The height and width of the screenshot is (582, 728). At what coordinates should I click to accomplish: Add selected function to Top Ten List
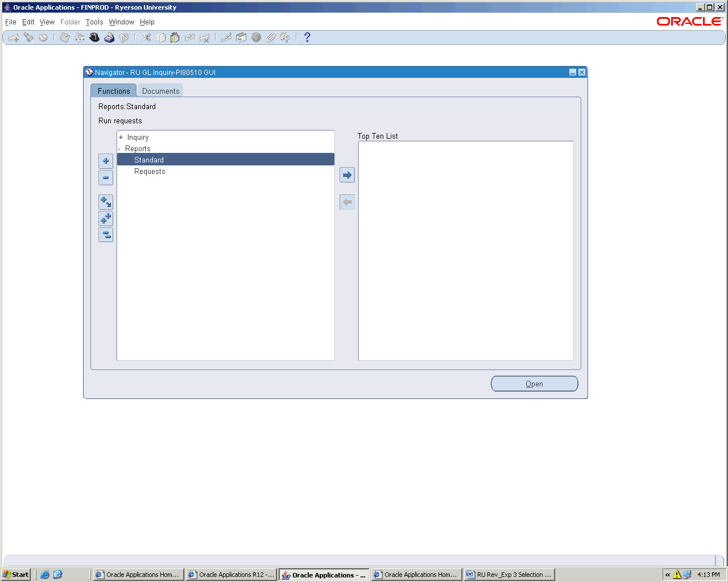coord(347,175)
